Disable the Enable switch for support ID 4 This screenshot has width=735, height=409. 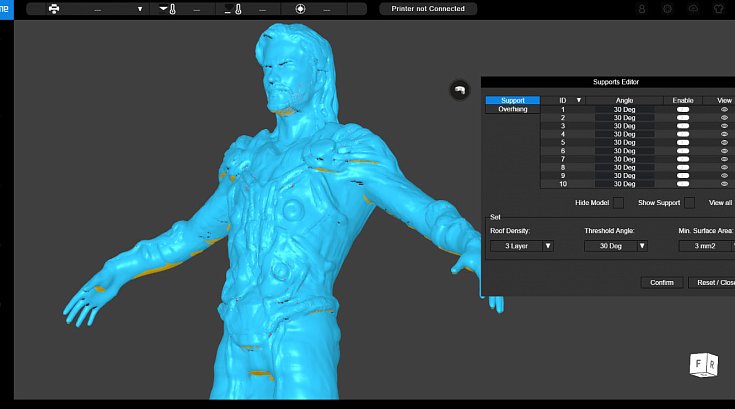coord(683,134)
